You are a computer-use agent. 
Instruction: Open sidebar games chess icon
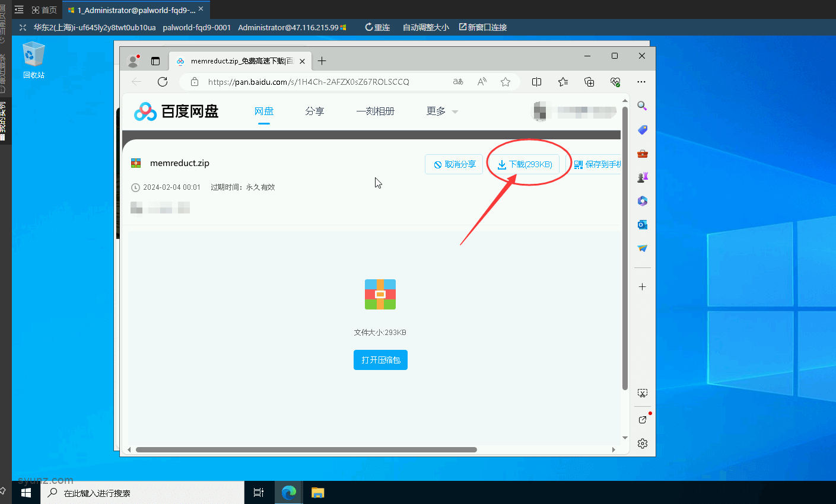tap(642, 177)
